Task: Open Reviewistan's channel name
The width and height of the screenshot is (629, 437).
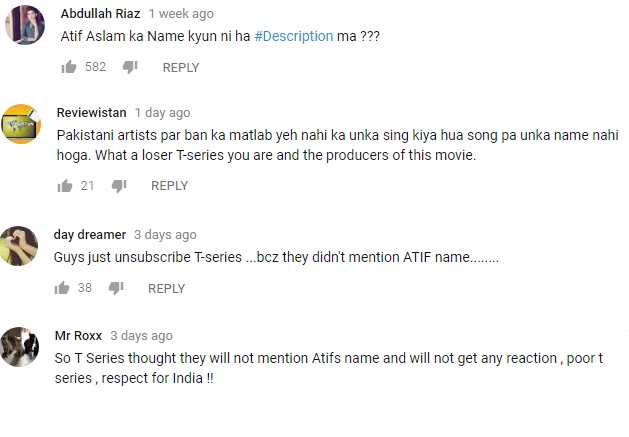Action: [x=91, y=113]
